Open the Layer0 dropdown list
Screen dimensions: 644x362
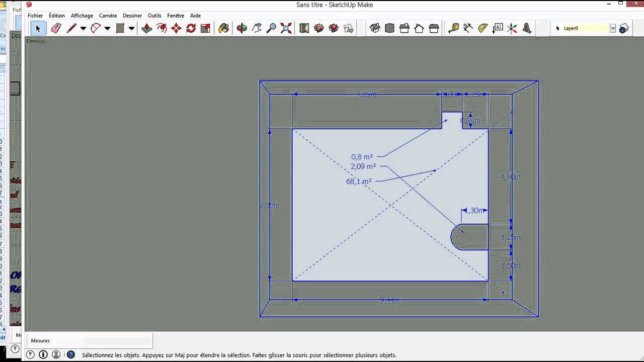[613, 29]
